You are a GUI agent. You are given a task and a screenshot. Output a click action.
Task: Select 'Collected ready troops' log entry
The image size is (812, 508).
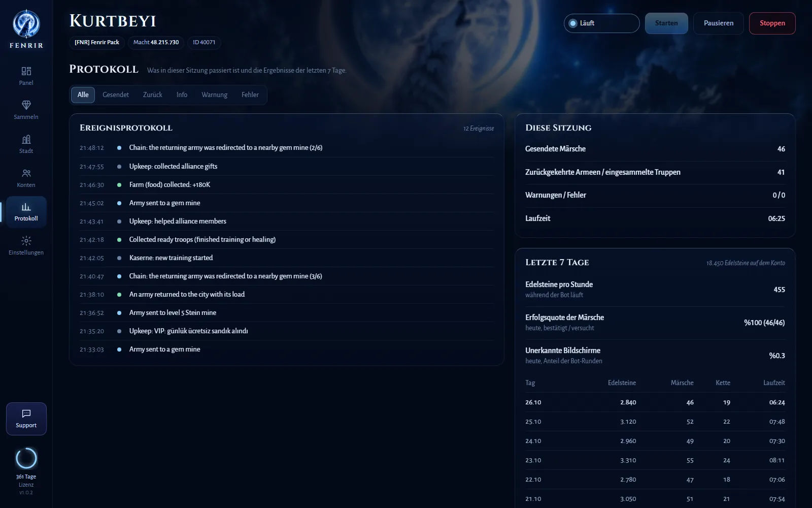pyautogui.click(x=287, y=240)
